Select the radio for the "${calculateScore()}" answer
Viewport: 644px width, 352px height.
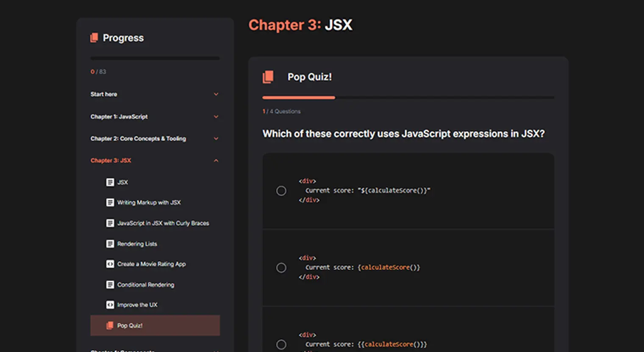[x=281, y=191]
